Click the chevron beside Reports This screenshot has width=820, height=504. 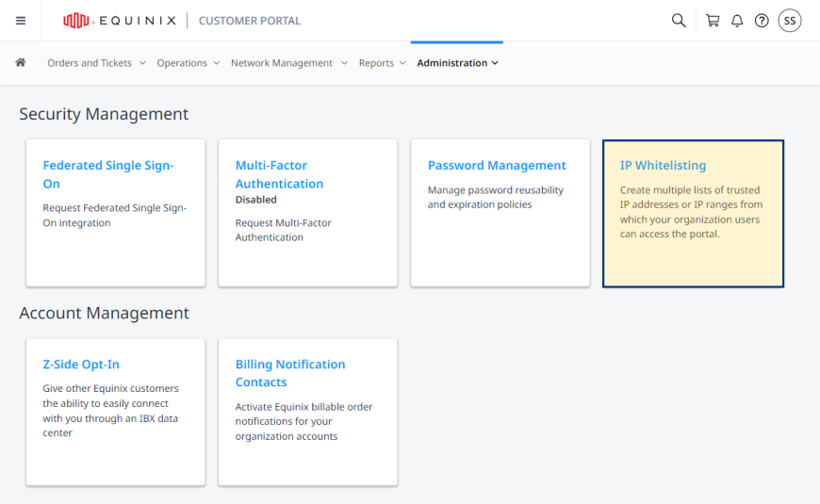point(402,63)
